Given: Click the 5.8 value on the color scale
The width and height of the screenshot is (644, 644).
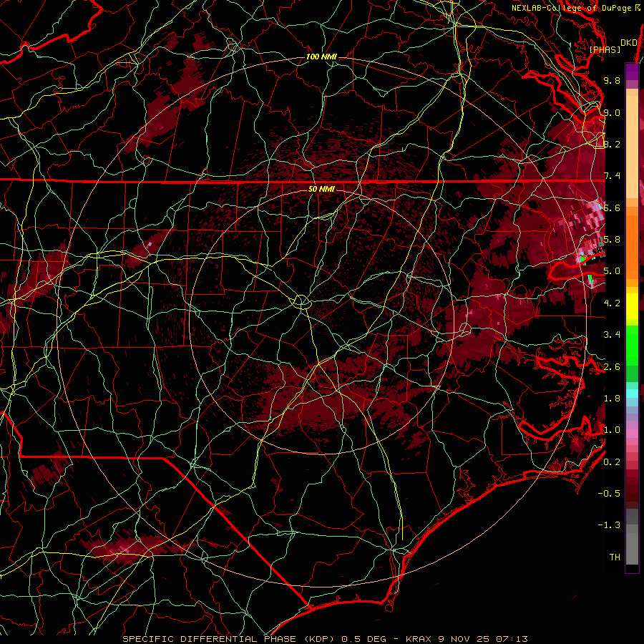Looking at the screenshot, I should pyautogui.click(x=612, y=240).
